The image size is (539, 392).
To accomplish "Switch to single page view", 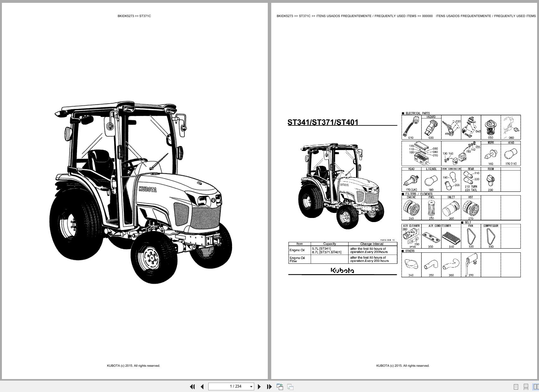I will point(516,387).
